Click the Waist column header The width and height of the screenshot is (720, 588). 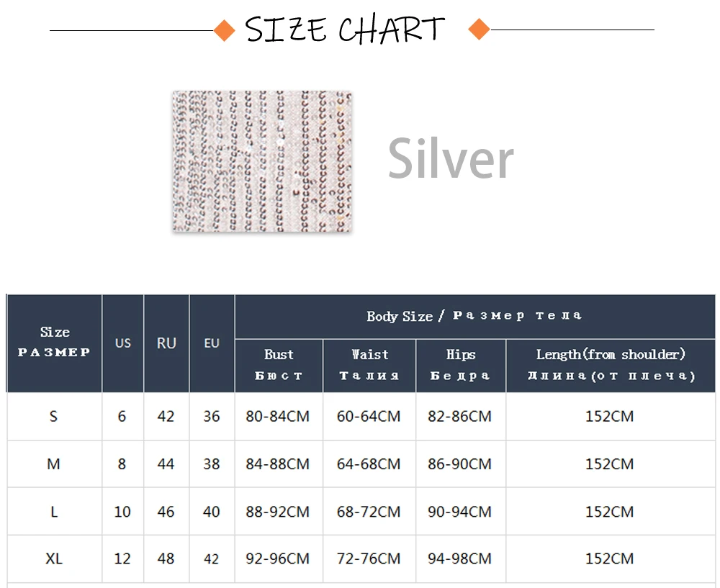[x=369, y=366]
